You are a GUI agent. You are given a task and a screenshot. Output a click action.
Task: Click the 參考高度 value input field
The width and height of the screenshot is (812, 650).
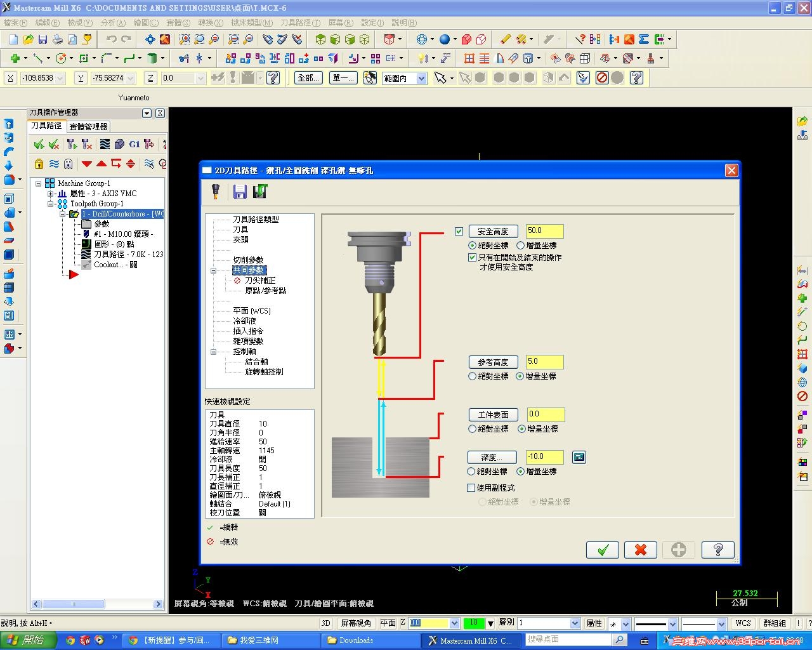point(544,362)
